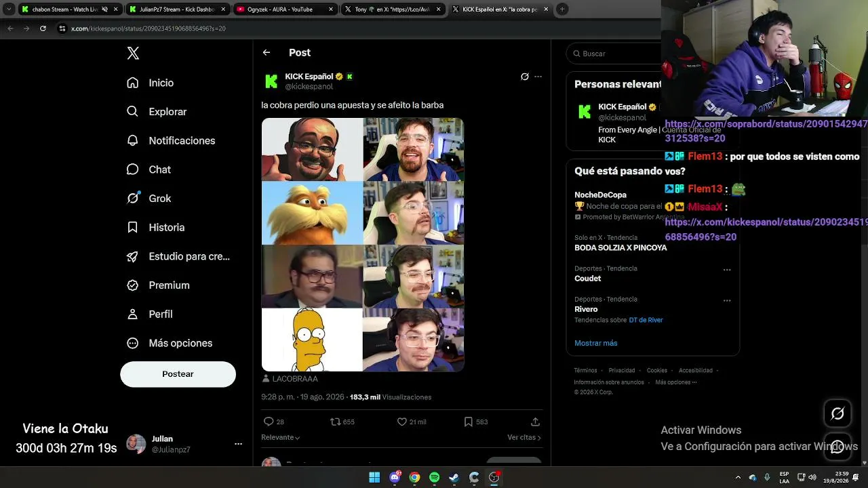Switch to Ogryzek AURA YouTube tab
The width and height of the screenshot is (868, 488).
285,9
